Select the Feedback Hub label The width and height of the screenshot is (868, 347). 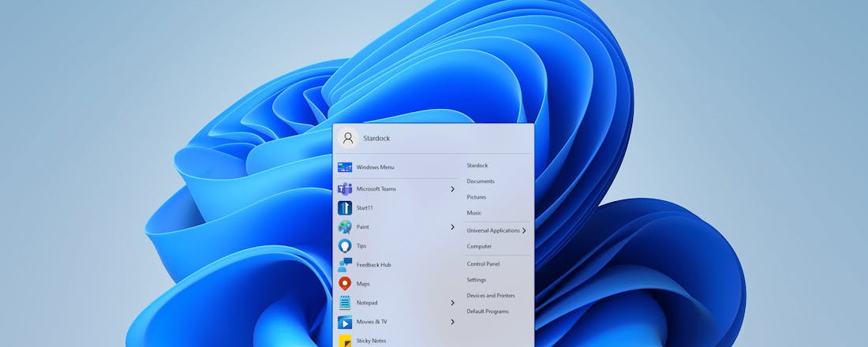(374, 264)
